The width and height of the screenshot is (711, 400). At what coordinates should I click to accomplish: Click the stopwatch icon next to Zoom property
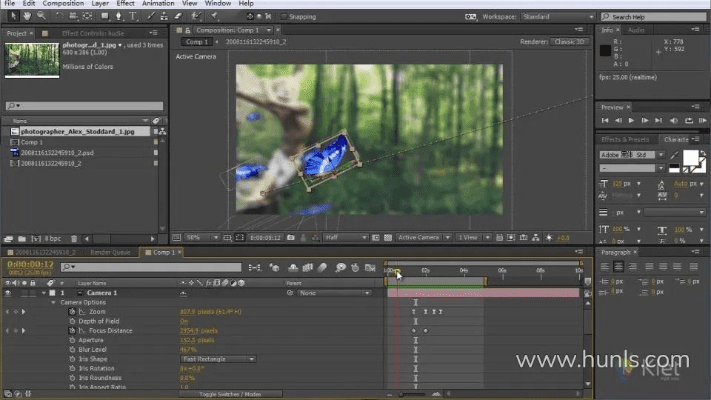[72, 312]
